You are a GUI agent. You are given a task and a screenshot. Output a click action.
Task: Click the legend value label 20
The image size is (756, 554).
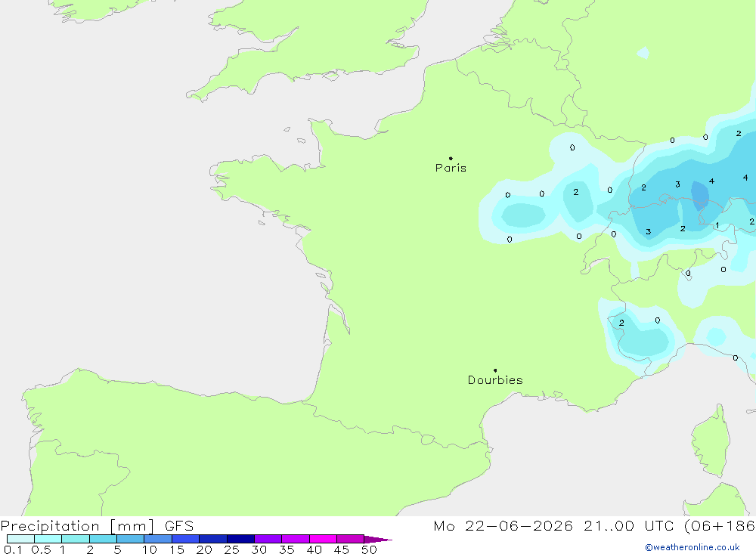point(204,549)
